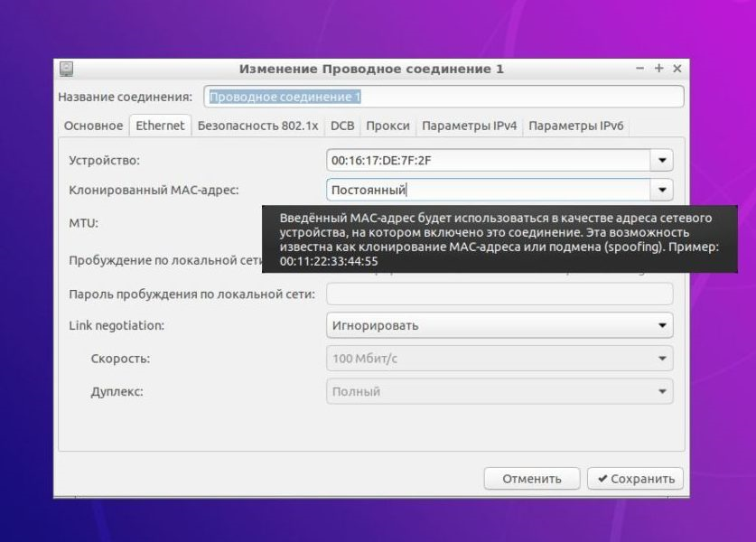
Task: Open the Дуплекс dropdown
Action: click(x=499, y=392)
